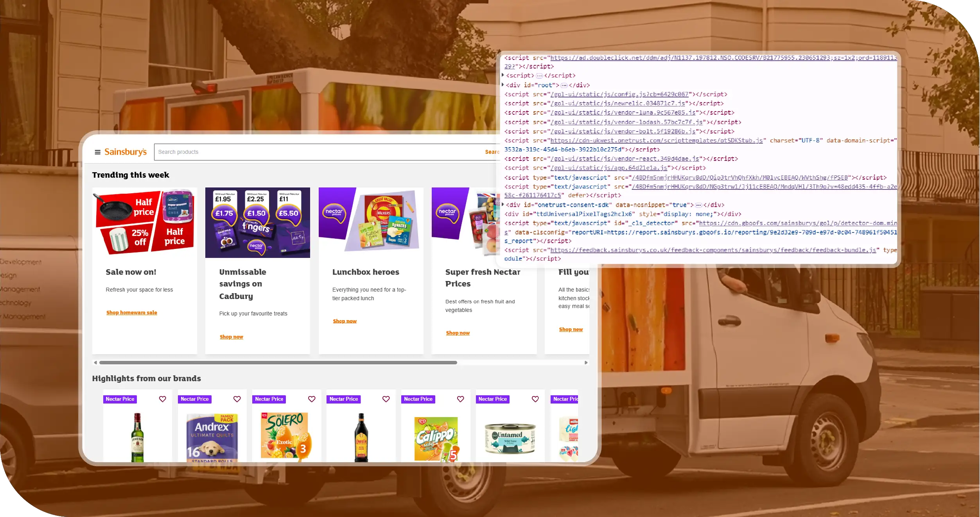Favourite the Andrex toilet rolls with heart
This screenshot has width=980, height=517.
click(x=237, y=399)
